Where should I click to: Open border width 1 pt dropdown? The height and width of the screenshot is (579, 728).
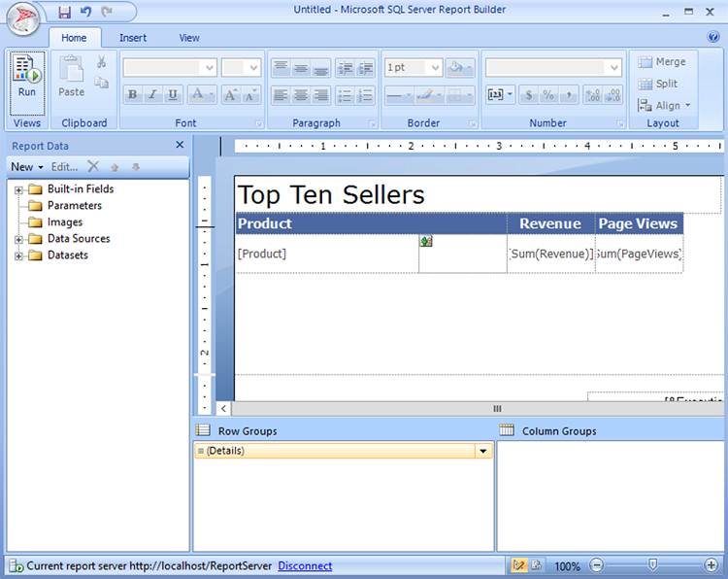(x=435, y=68)
